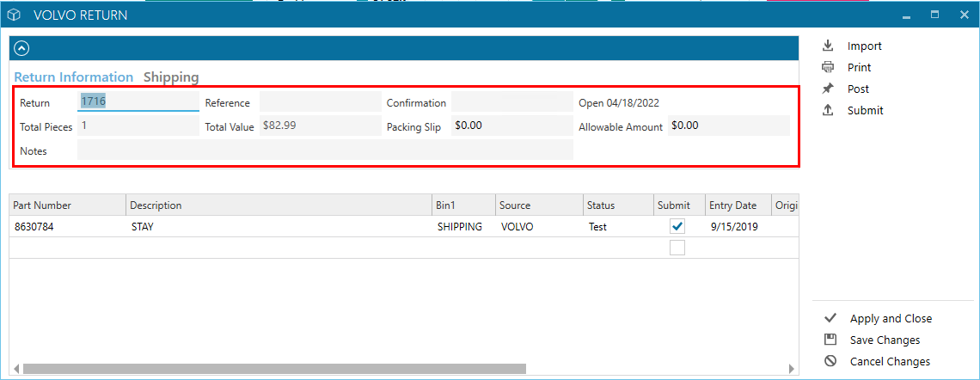
Task: Click the horizontal scrollbar left arrow
Action: point(16,369)
